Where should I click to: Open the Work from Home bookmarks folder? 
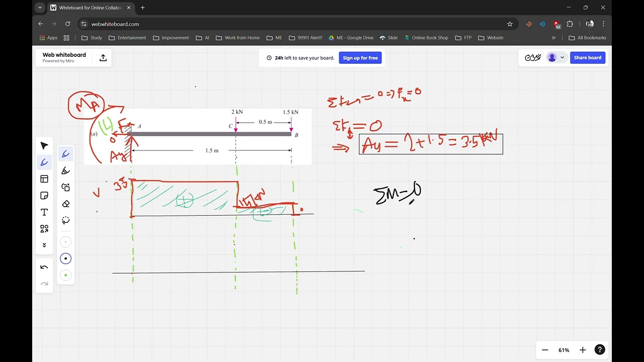click(x=237, y=38)
